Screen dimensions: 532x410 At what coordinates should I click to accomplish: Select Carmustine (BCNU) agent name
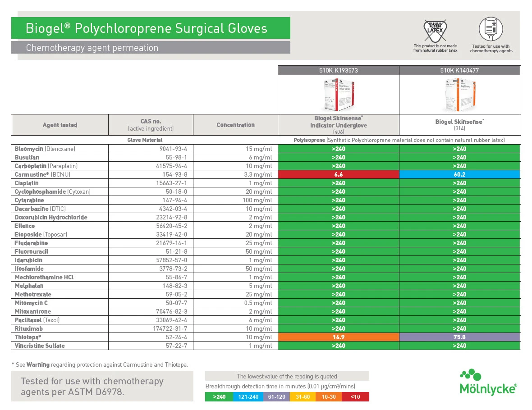(42, 174)
